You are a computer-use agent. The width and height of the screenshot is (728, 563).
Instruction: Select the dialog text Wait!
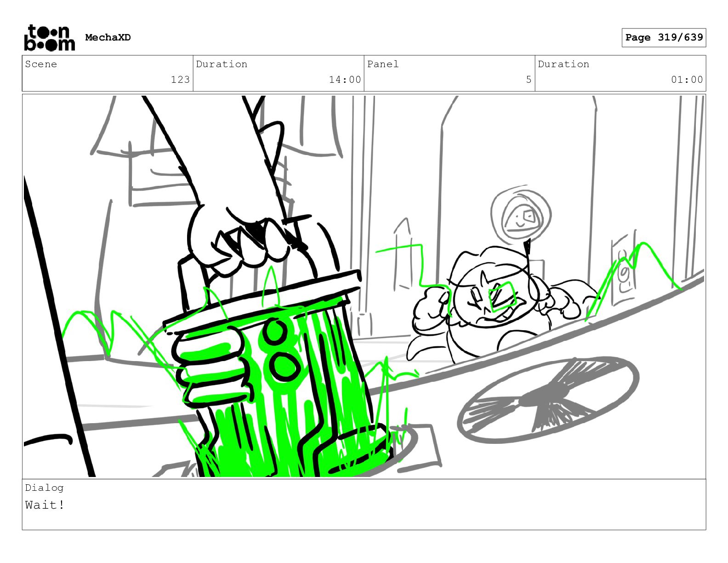point(45,505)
